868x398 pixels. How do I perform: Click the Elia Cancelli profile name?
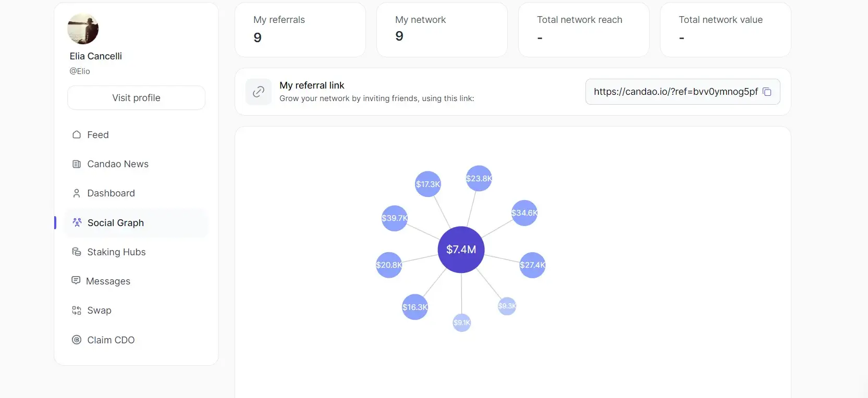96,56
